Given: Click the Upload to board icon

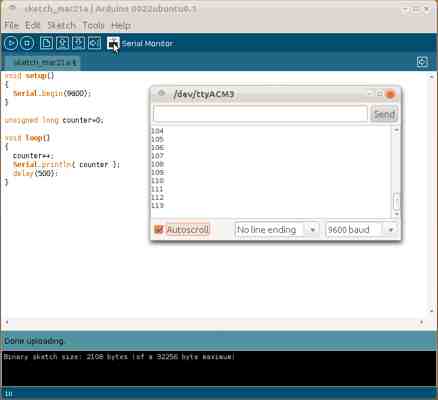Looking at the screenshot, I should point(94,43).
